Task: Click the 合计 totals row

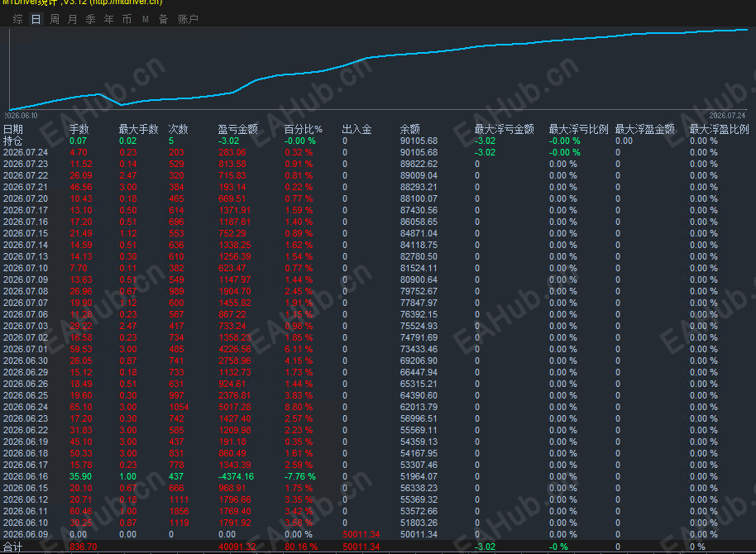Action: click(378, 547)
